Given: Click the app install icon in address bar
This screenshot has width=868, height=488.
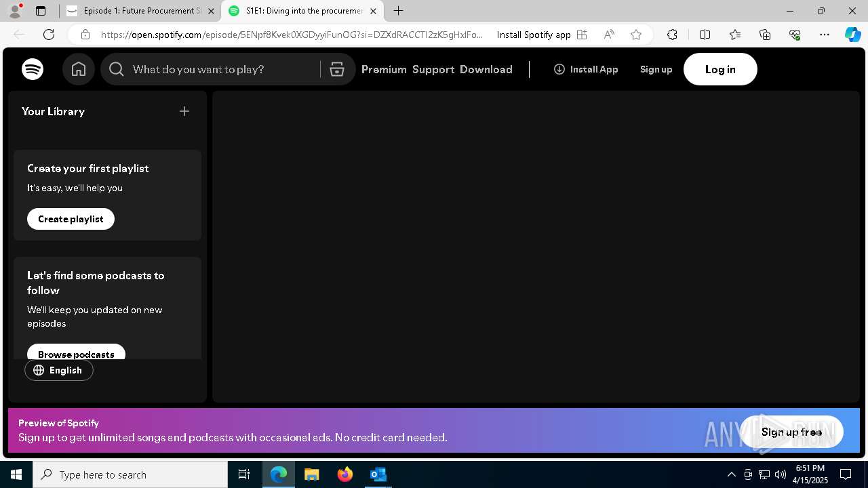Looking at the screenshot, I should click(x=582, y=35).
